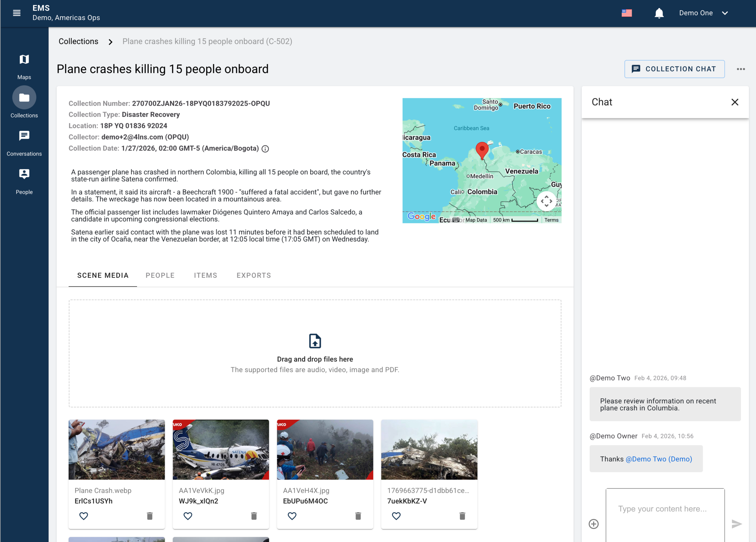The width and height of the screenshot is (756, 542).
Task: Switch to the PEOPLE tab
Action: pyautogui.click(x=160, y=275)
